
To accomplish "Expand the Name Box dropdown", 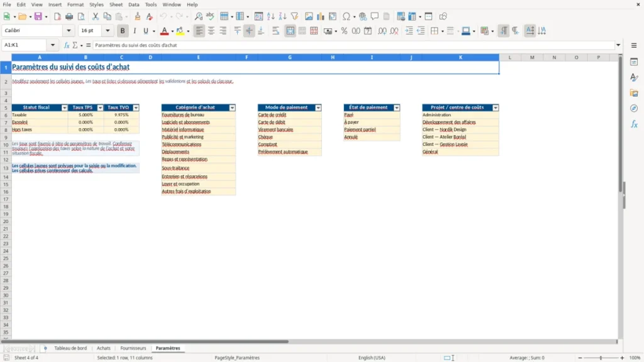I will pos(53,45).
